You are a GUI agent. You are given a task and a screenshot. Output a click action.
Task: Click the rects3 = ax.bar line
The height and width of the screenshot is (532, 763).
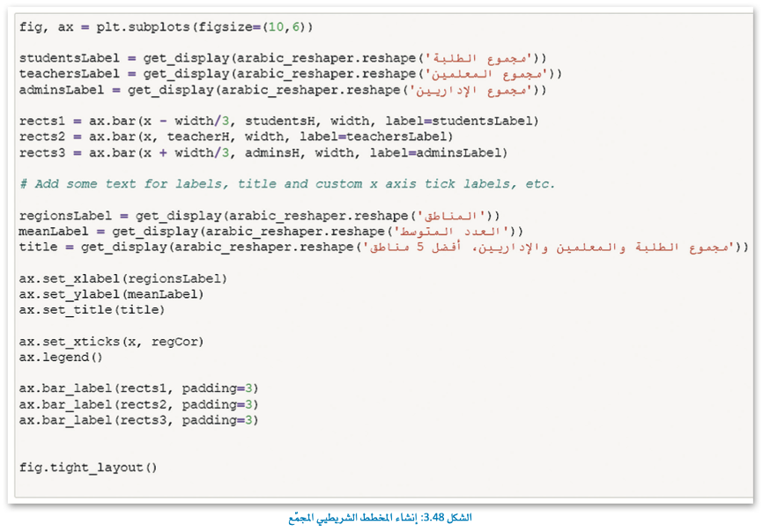[263, 152]
